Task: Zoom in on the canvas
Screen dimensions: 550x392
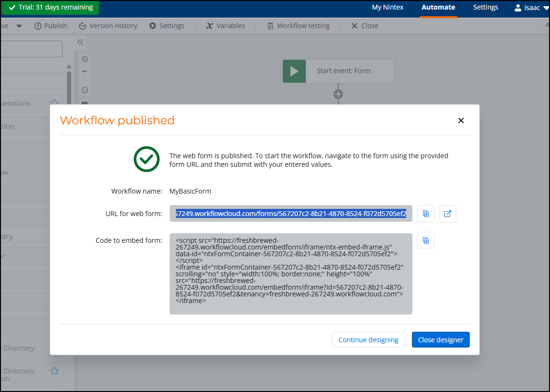Action: tap(85, 59)
